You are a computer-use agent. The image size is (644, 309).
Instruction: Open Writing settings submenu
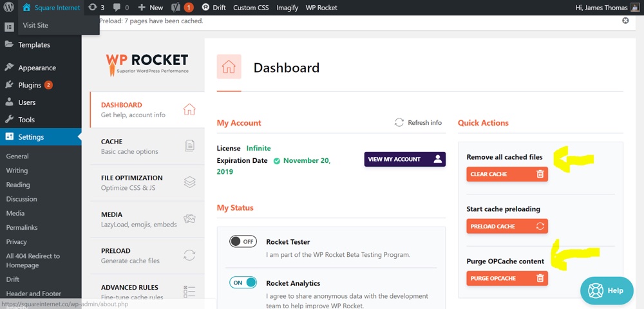point(17,171)
